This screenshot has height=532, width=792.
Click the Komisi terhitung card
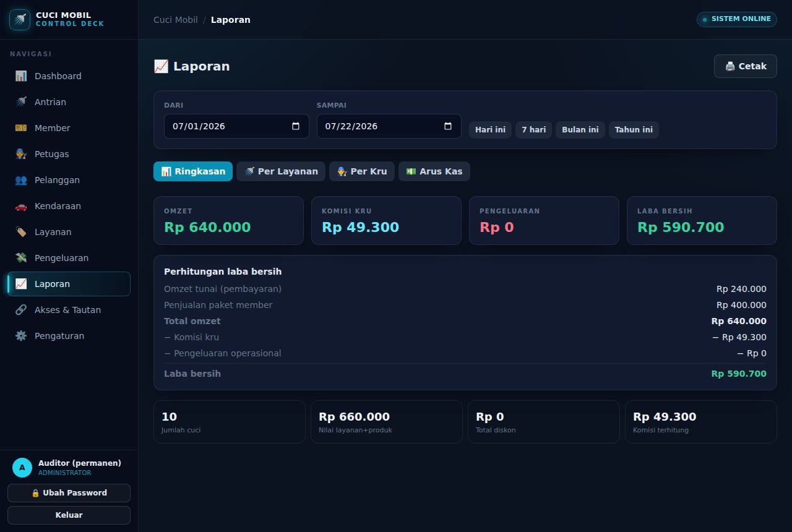701,422
